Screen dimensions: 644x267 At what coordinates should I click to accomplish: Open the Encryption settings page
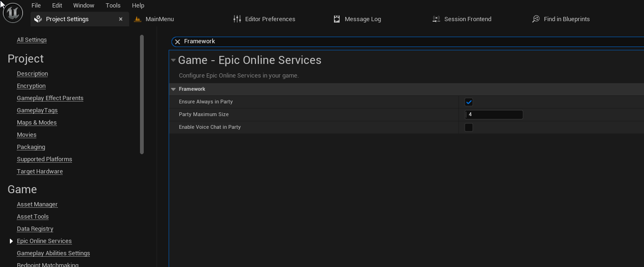(x=31, y=86)
